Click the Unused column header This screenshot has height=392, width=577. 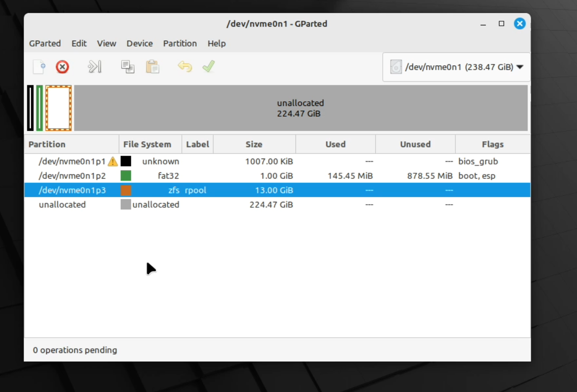pos(415,144)
